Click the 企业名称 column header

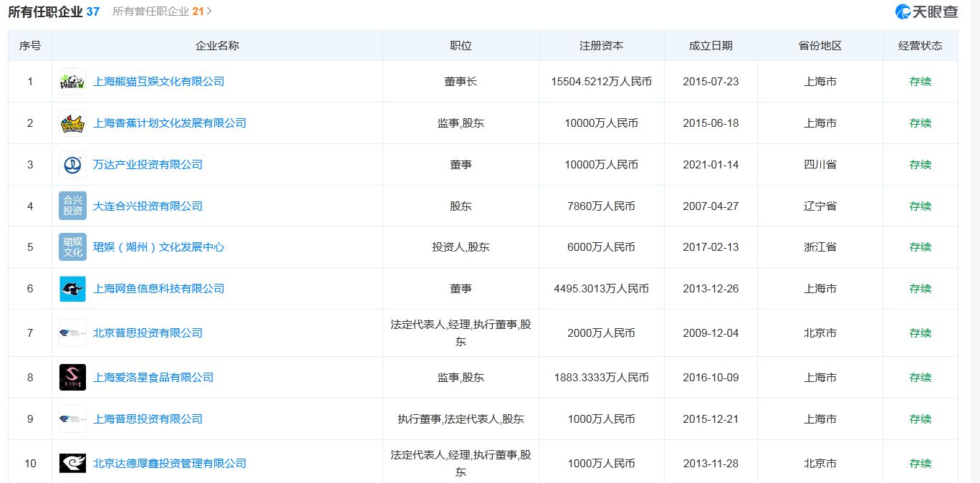[218, 46]
